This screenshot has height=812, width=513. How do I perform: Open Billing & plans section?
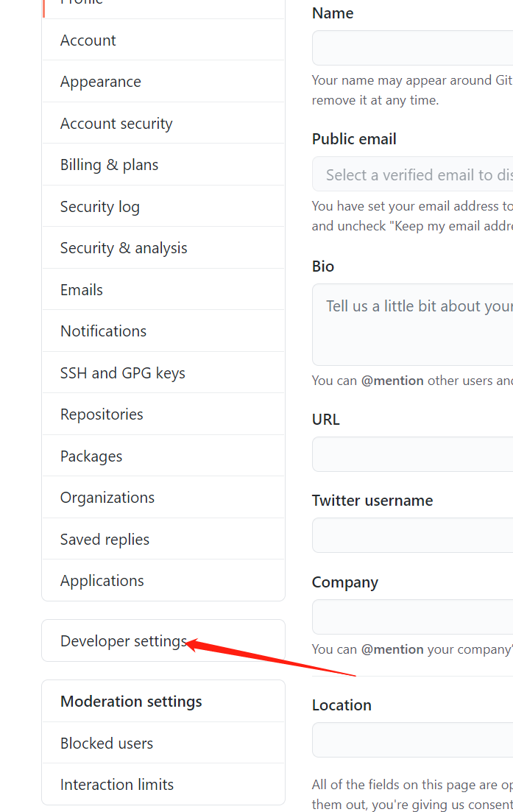click(x=109, y=165)
